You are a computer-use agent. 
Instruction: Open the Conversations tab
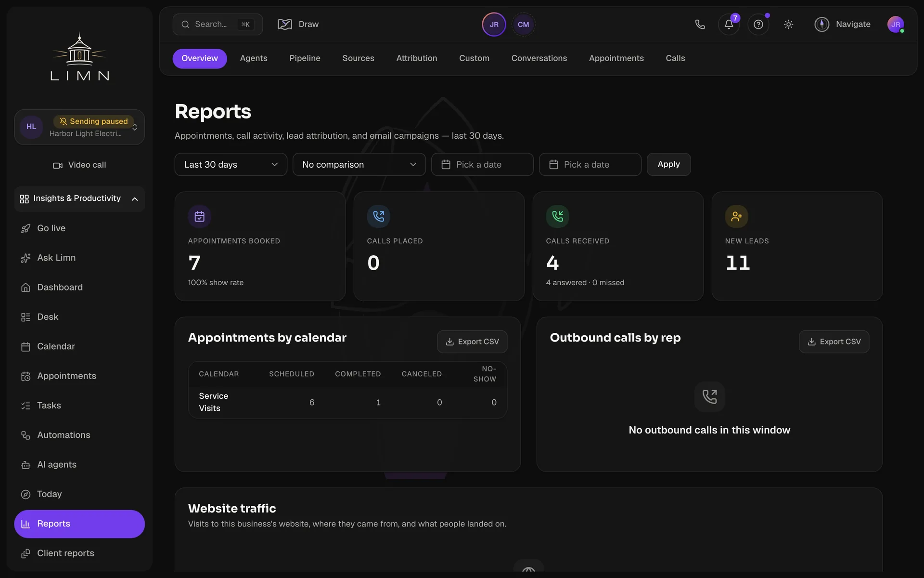(x=539, y=58)
